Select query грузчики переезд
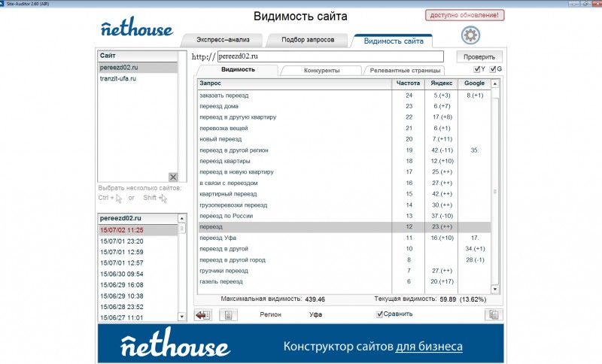Screen dimensions: 602x364 point(345,271)
